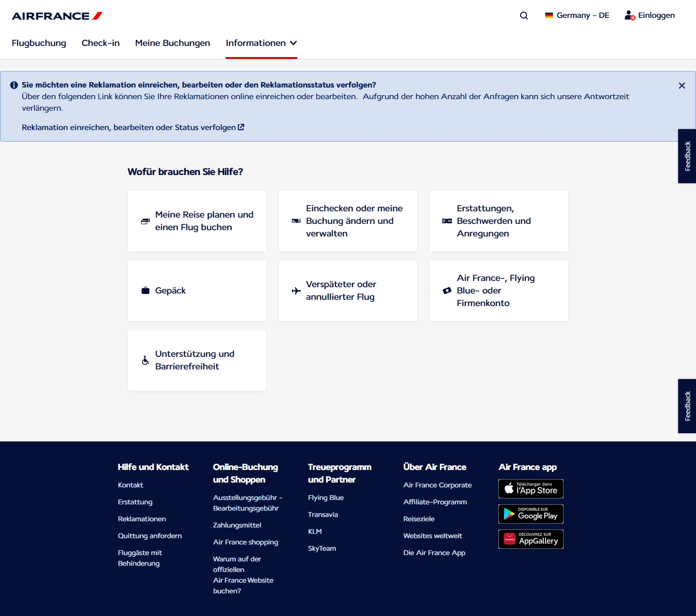Click Zahlungsmittel footer link
Viewport: 696px width, 616px height.
pyautogui.click(x=237, y=525)
